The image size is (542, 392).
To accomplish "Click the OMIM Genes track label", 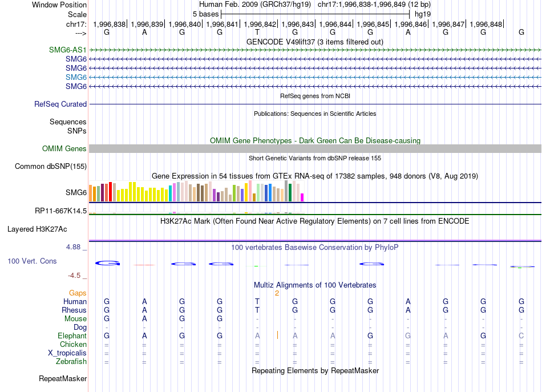I will 64,149.
